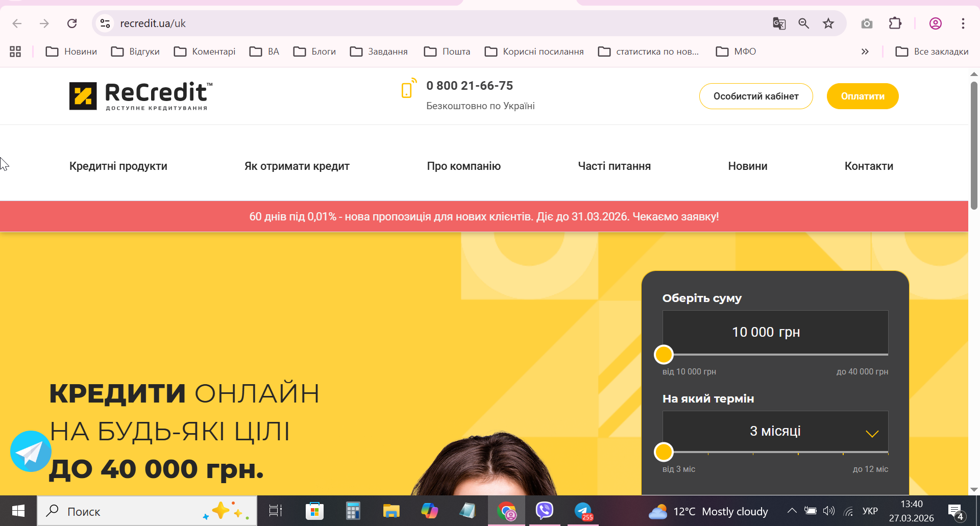Open the Новини bookmarks folder
The height and width of the screenshot is (526, 980).
click(71, 52)
